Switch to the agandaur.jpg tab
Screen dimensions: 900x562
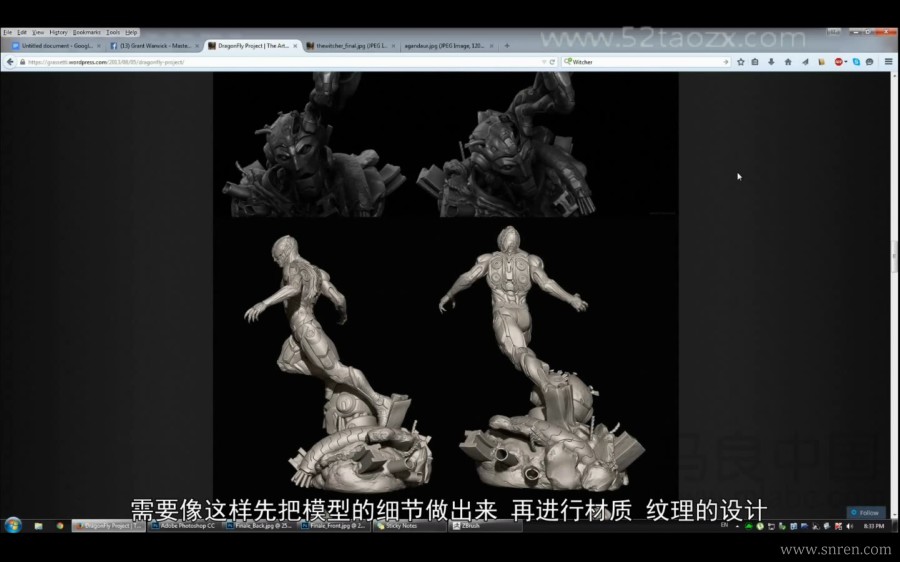click(449, 46)
